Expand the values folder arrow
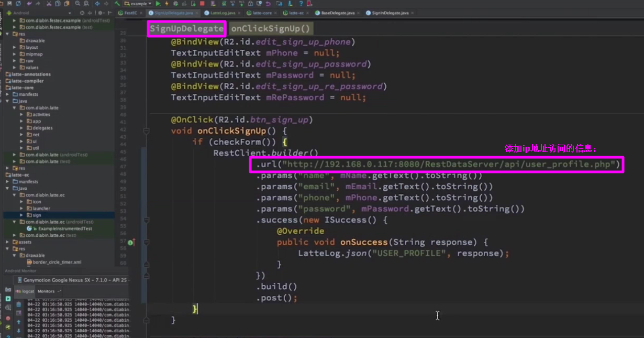This screenshot has height=338, width=644. click(16, 68)
